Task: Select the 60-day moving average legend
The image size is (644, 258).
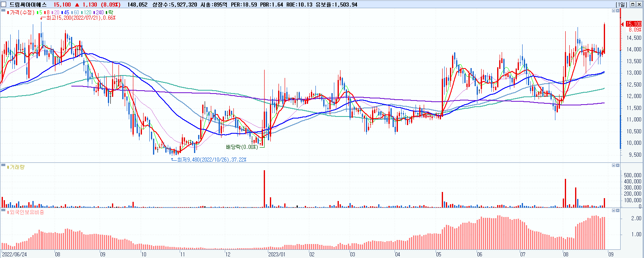Action: tap(75, 12)
